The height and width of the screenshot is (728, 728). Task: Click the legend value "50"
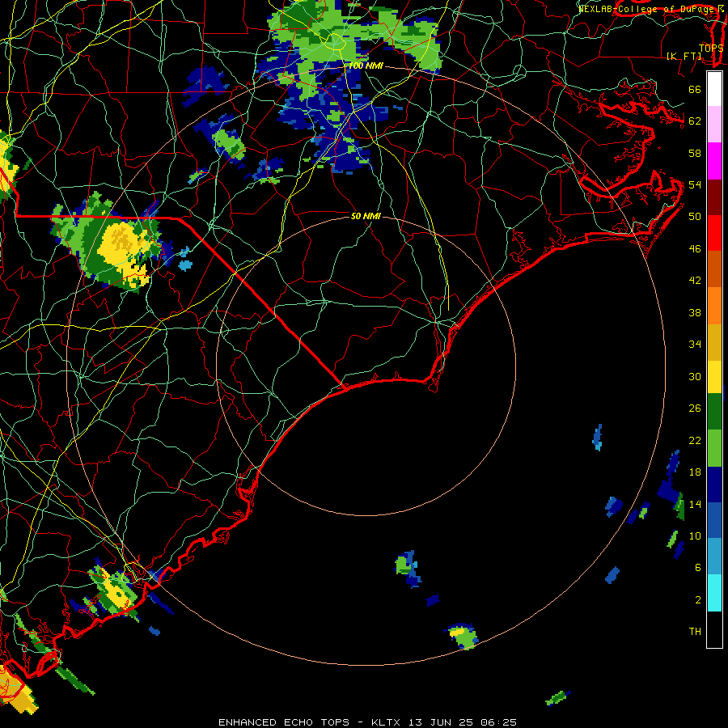click(x=695, y=216)
